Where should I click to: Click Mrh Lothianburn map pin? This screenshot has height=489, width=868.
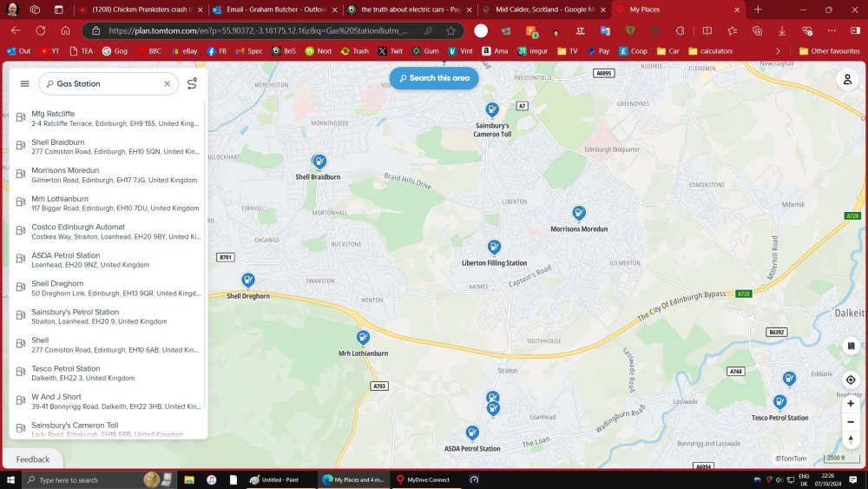click(x=363, y=337)
